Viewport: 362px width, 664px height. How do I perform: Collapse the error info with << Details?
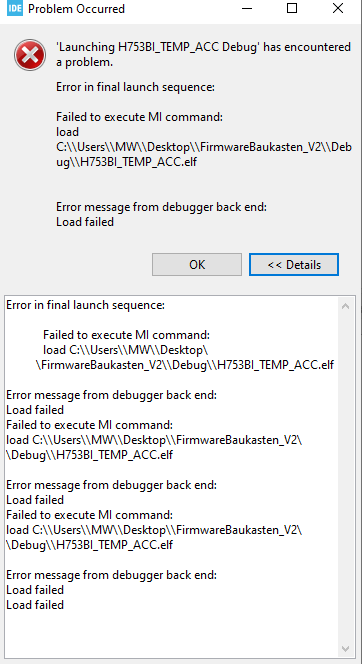tap(294, 265)
